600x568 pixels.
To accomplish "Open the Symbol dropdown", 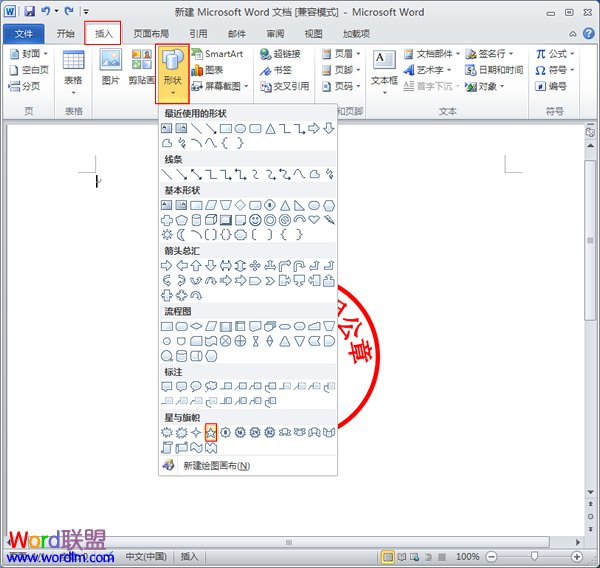I will (x=555, y=70).
